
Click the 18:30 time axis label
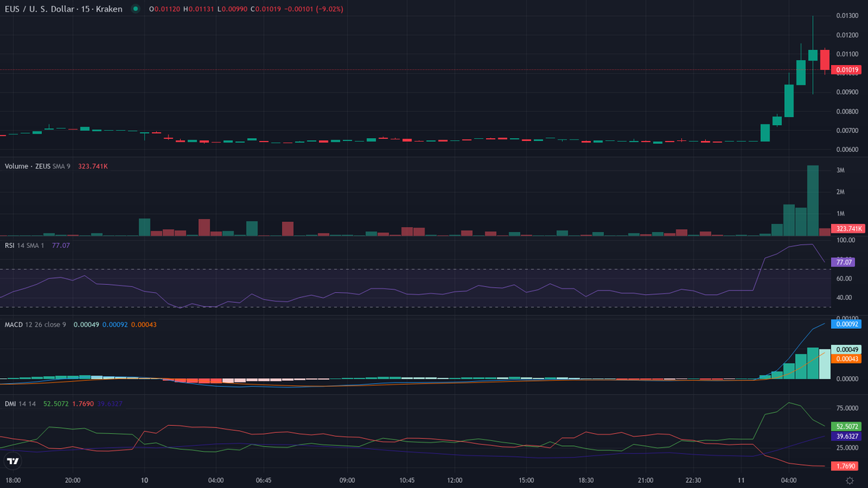(x=586, y=480)
